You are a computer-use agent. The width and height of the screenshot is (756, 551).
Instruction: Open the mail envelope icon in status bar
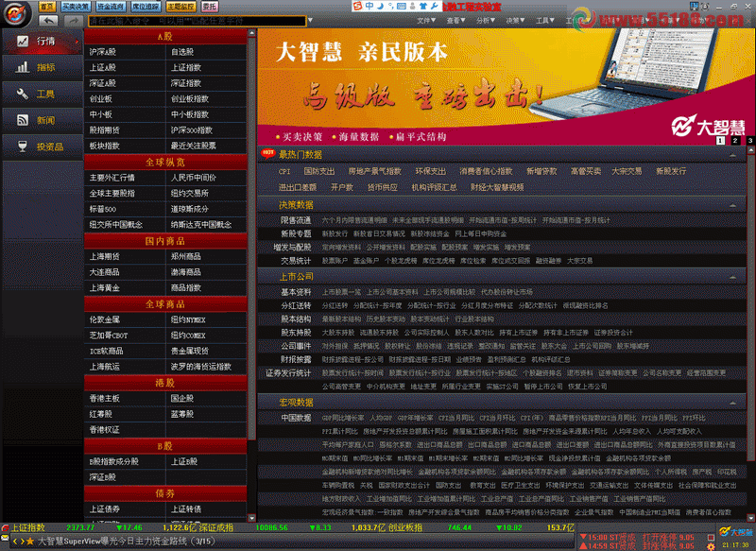(5, 538)
